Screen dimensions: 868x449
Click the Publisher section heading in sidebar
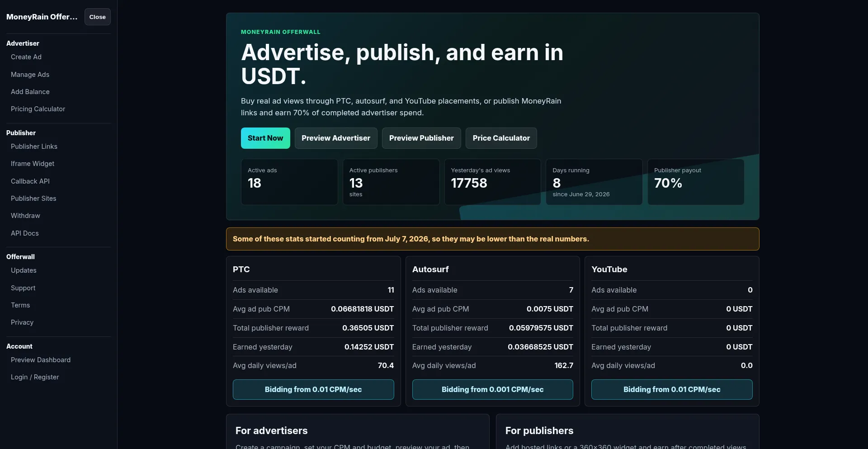tap(21, 133)
